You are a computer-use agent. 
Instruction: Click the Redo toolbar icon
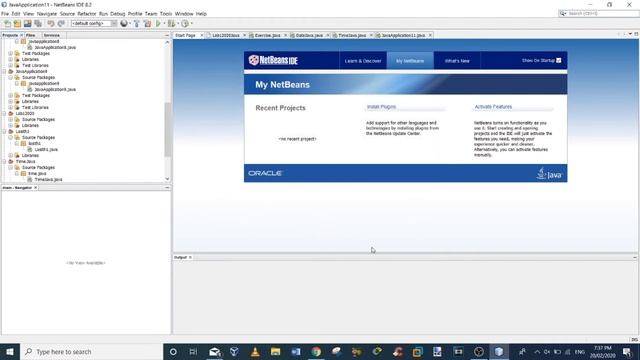pos(61,24)
